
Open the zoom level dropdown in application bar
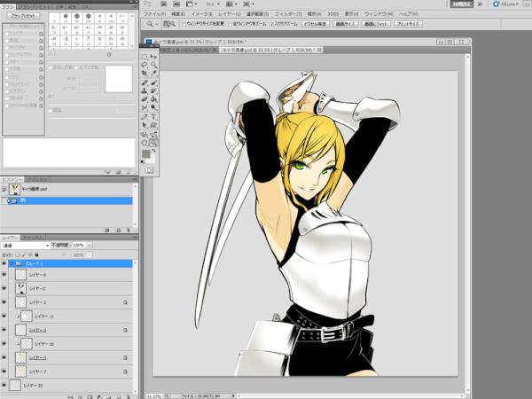pyautogui.click(x=213, y=4)
